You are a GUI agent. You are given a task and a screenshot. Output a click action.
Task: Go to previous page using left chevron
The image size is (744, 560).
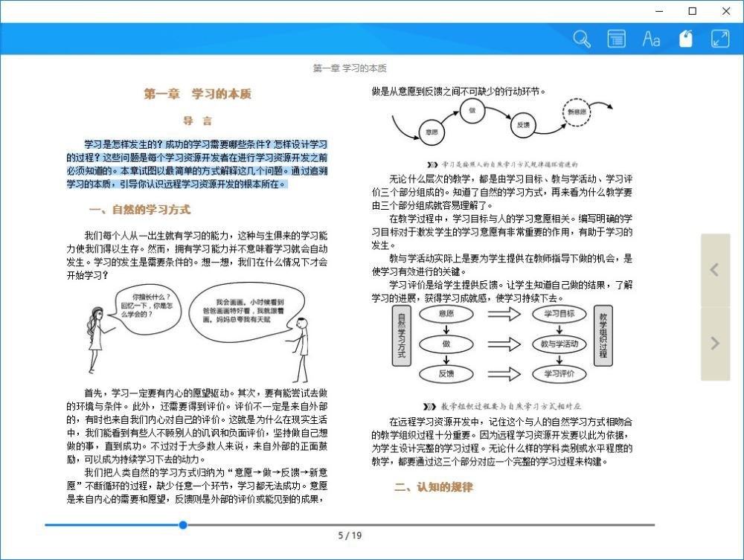715,270
